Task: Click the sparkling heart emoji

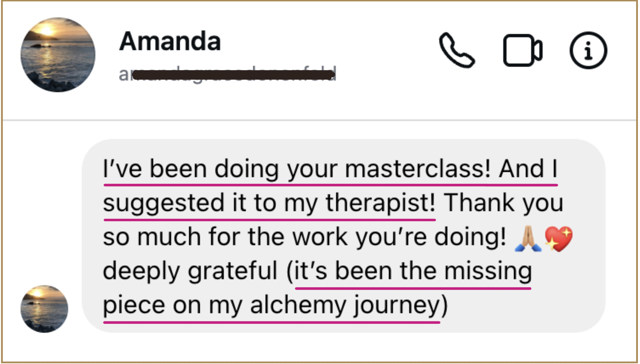Action: point(558,239)
